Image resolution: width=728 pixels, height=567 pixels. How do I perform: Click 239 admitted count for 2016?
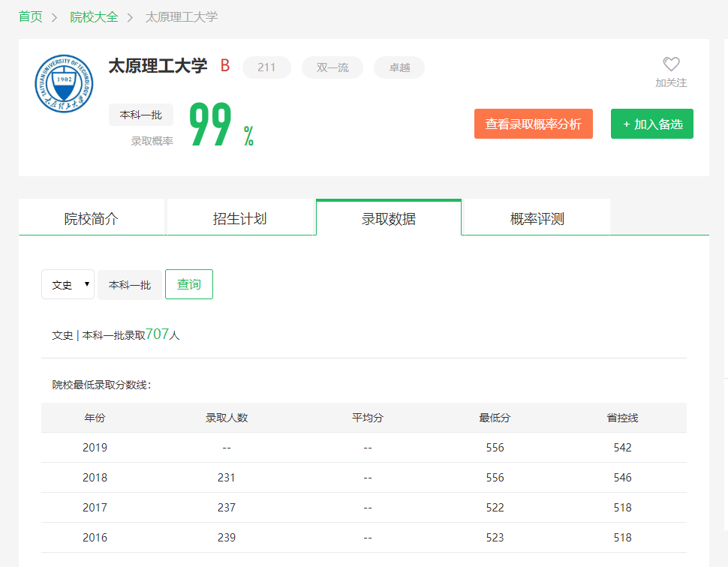tap(227, 538)
